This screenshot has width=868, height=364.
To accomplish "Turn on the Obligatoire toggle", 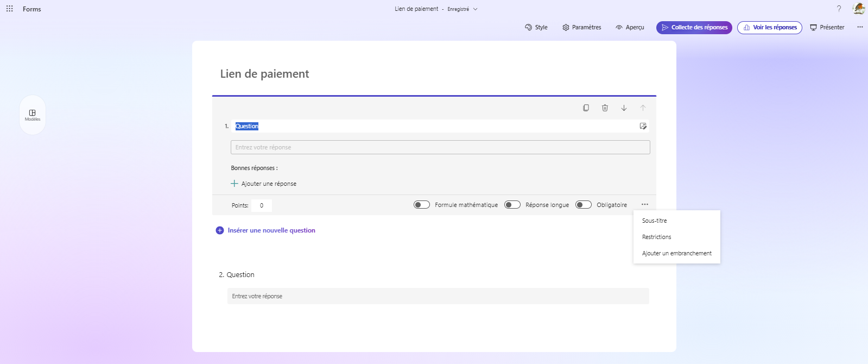I will click(583, 205).
